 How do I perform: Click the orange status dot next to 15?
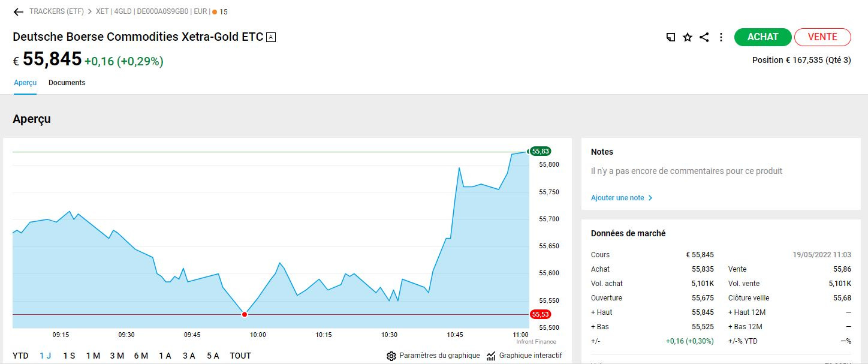[215, 12]
